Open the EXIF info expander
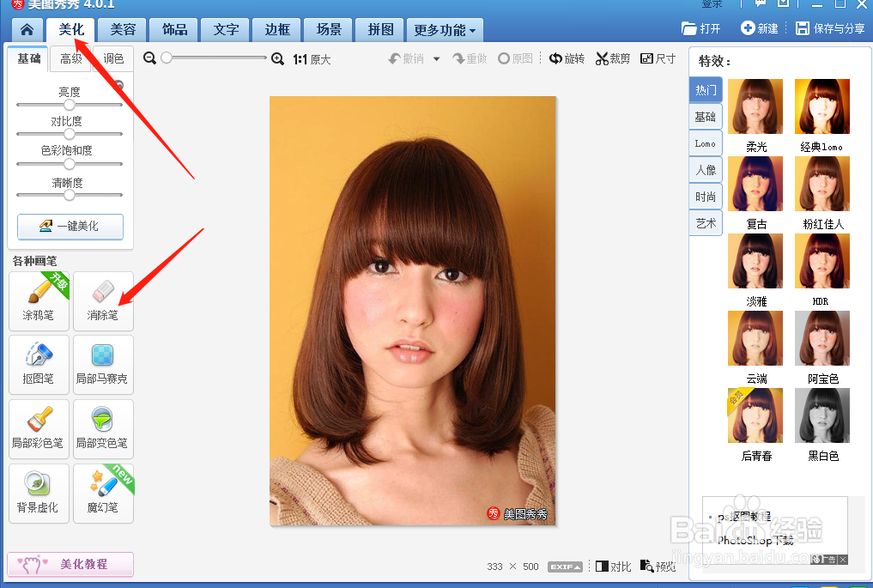This screenshot has width=873, height=588. [x=565, y=567]
